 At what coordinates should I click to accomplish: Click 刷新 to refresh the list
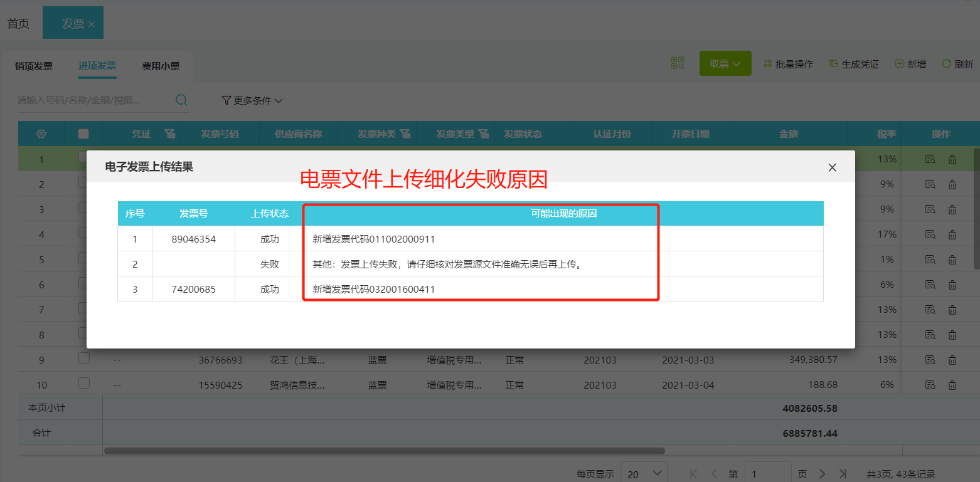coord(957,64)
